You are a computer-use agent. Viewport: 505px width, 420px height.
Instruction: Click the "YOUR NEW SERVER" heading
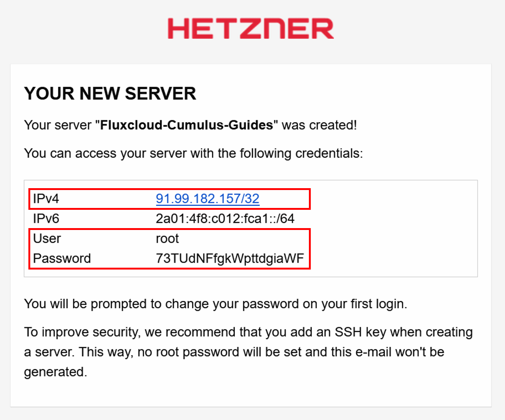[110, 93]
